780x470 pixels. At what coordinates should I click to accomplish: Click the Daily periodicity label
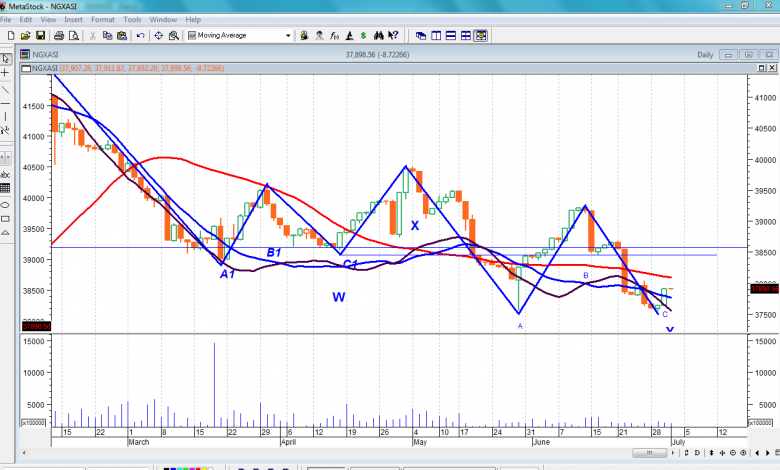705,55
